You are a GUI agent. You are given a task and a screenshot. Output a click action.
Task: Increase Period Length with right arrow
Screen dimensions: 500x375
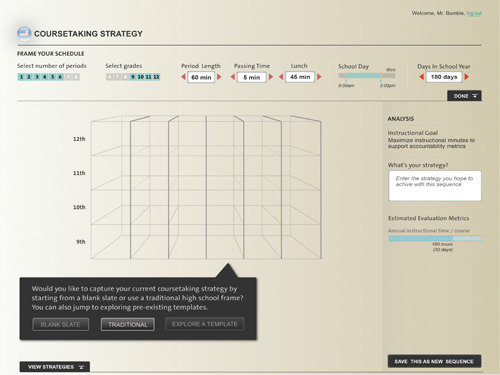click(x=219, y=77)
